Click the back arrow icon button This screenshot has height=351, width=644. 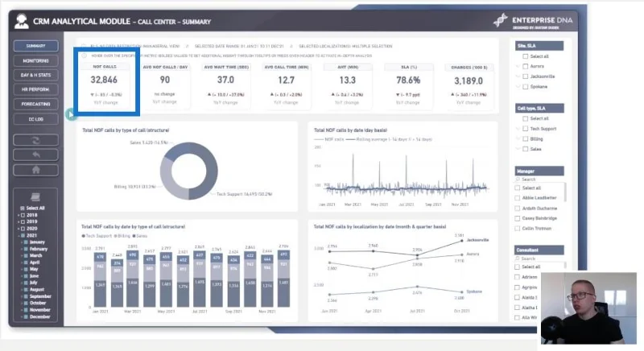point(35,155)
